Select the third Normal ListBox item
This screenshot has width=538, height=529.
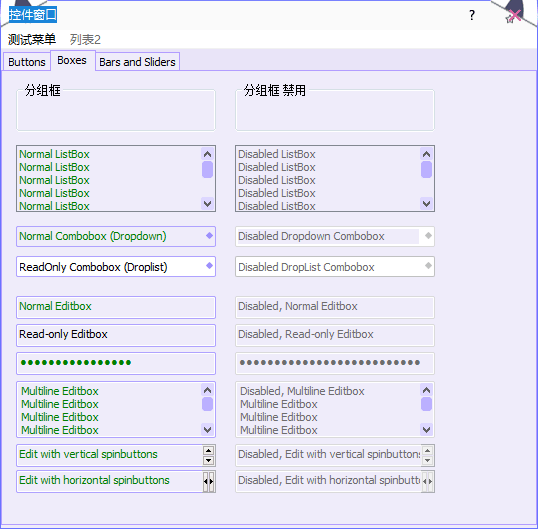[x=54, y=180]
